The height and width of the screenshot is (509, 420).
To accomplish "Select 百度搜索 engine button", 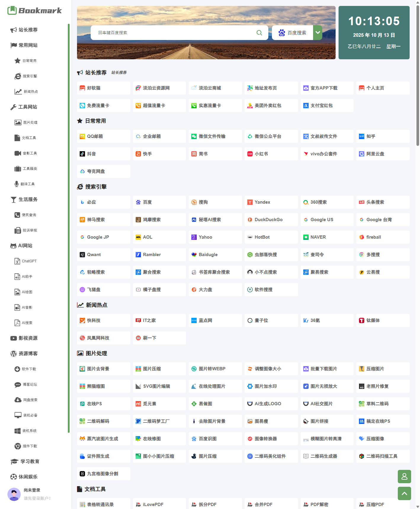I will coord(293,33).
